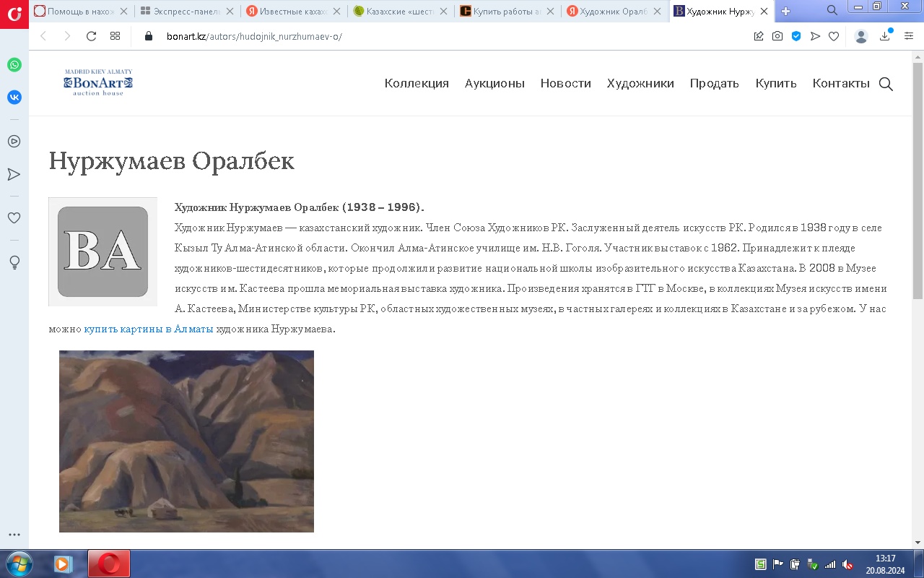Open the sidebar Player icon
The width and height of the screenshot is (924, 578).
14,142
